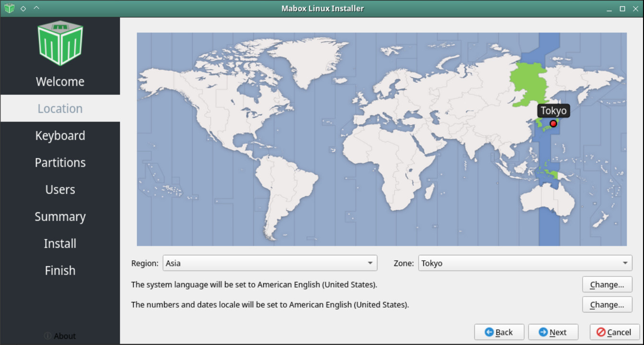Click the diamond icon in the title bar
This screenshot has width=644, height=345.
(23, 9)
